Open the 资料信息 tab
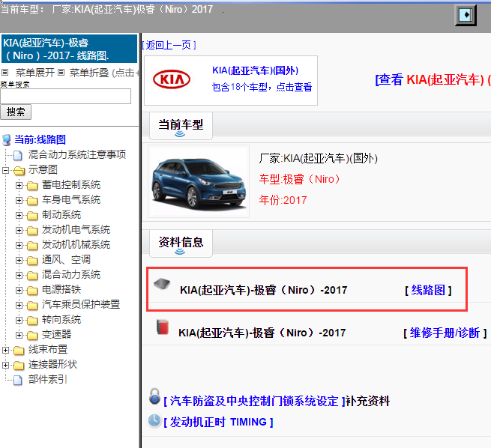 tap(181, 243)
